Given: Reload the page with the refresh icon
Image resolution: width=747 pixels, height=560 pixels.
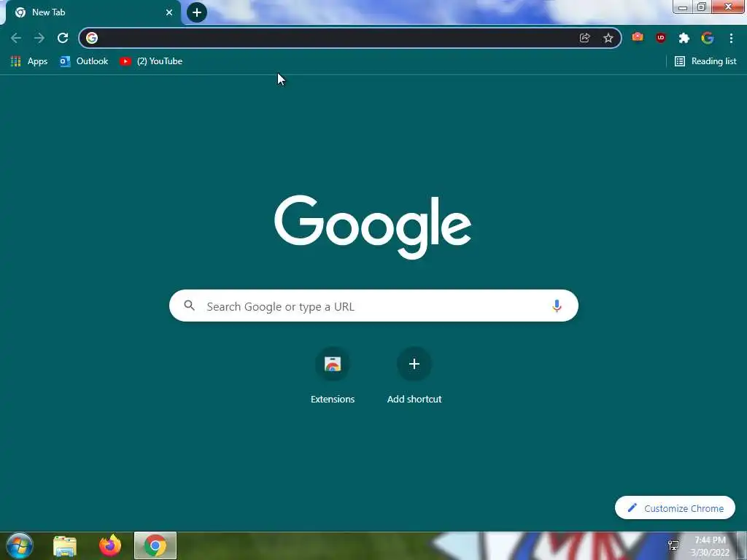Looking at the screenshot, I should (x=63, y=38).
